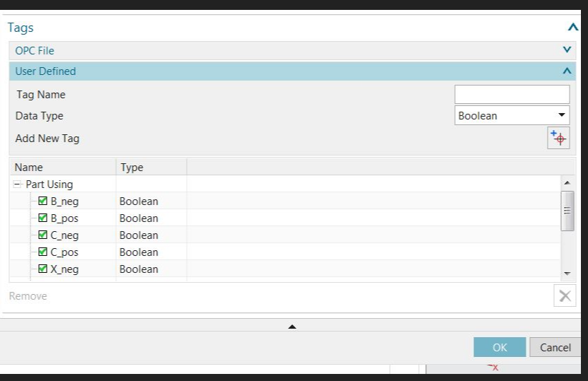Click the Cancel button
588x381 pixels.
[555, 347]
